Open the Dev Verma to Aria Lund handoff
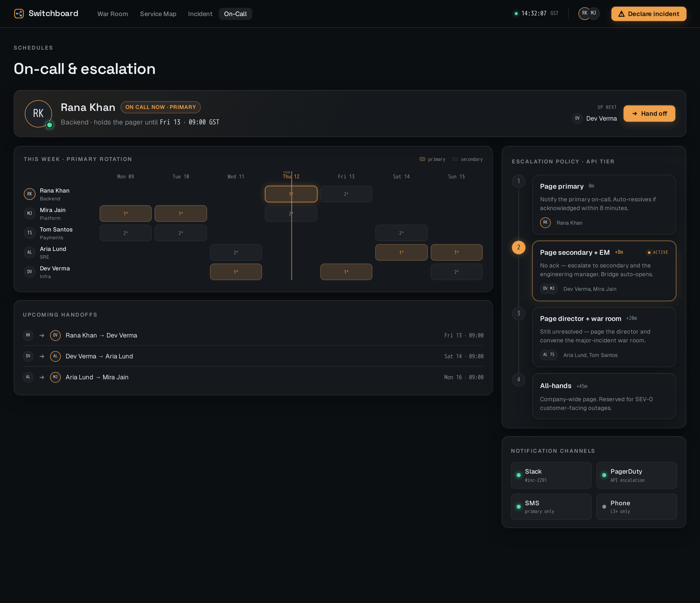Viewport: 700px width, 603px height. (x=253, y=356)
